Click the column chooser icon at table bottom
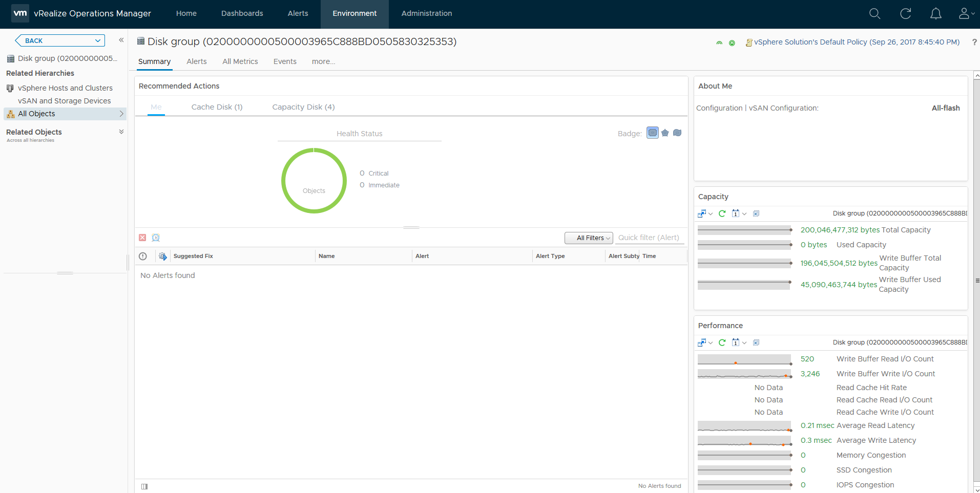Screen dimensions: 980x493 (x=144, y=486)
